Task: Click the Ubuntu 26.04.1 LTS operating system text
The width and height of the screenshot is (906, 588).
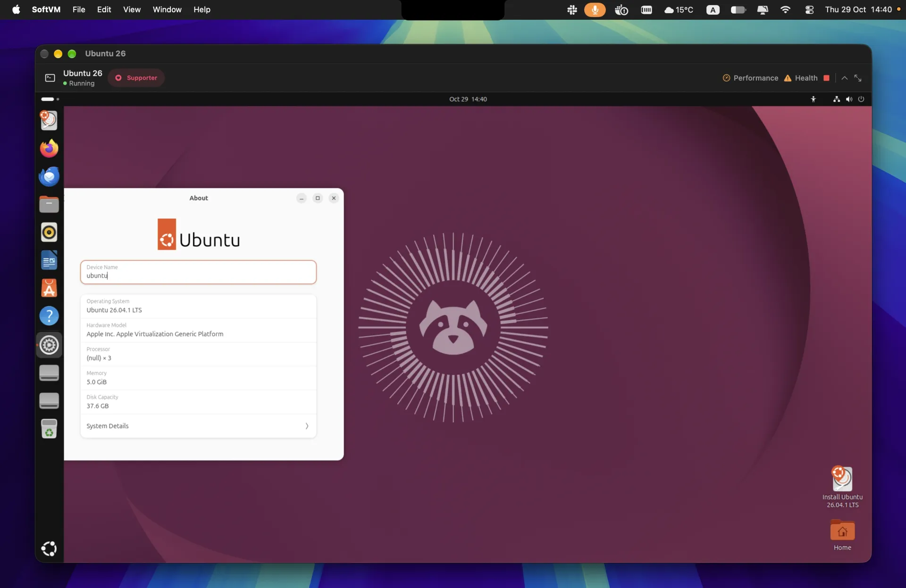Action: (x=114, y=310)
